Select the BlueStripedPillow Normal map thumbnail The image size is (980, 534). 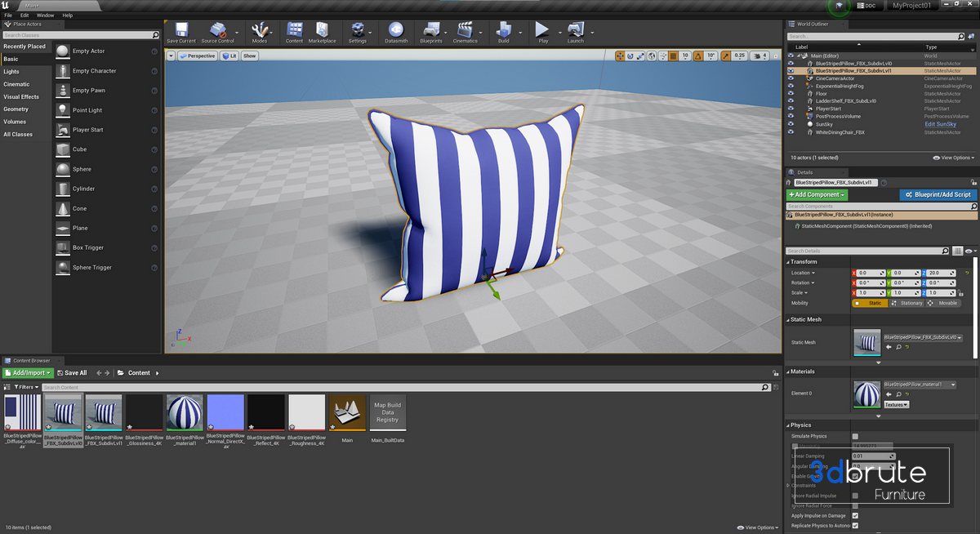click(x=225, y=413)
